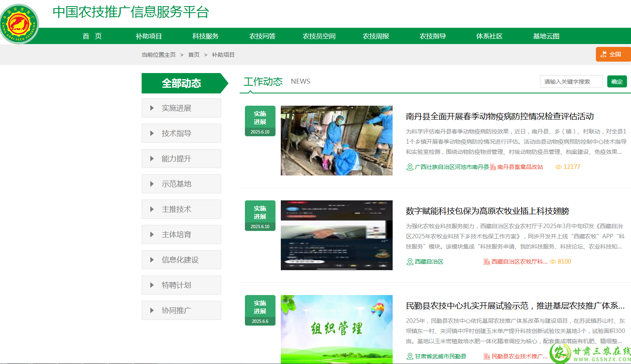Click the location pin icon for 西藏自治区
Screen dimensions: 631x364
[x=410, y=262]
